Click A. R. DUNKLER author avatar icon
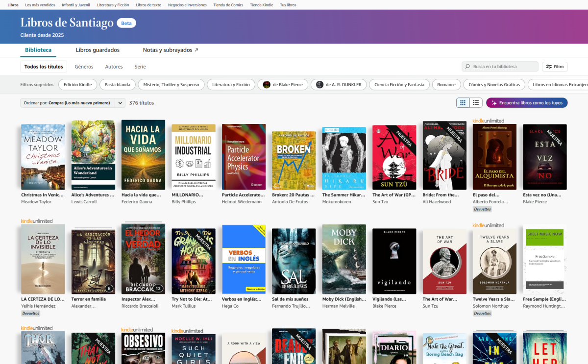The image size is (588, 364). (x=319, y=85)
